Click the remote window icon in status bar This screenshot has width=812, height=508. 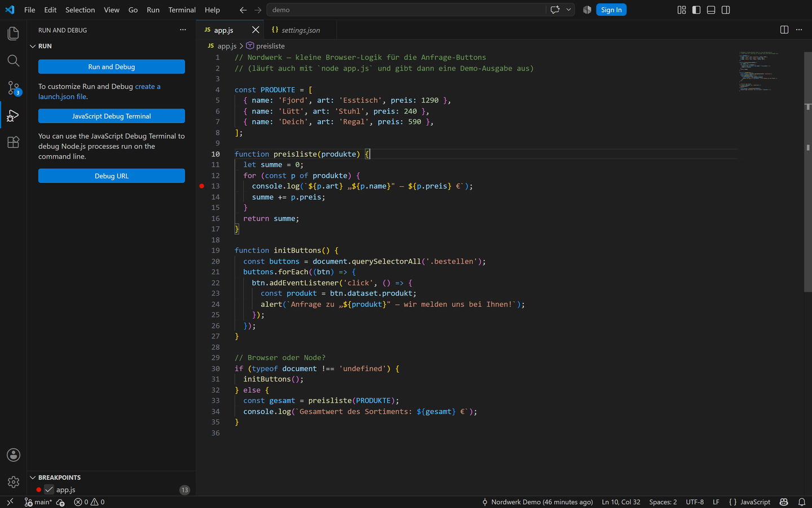click(10, 502)
